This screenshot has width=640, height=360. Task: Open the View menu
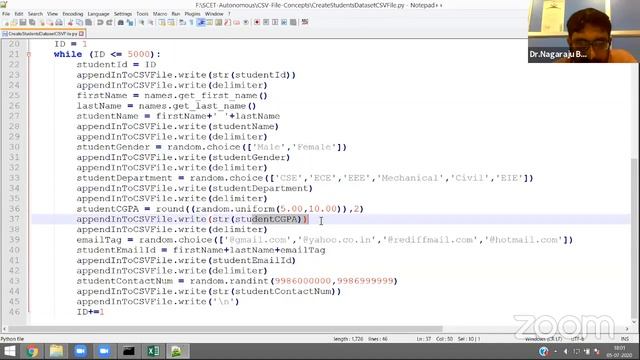53,14
